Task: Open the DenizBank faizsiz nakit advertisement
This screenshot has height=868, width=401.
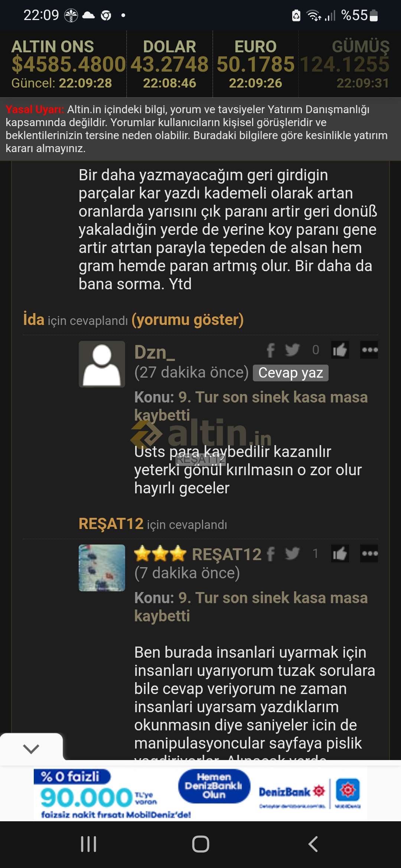Action: click(x=200, y=793)
